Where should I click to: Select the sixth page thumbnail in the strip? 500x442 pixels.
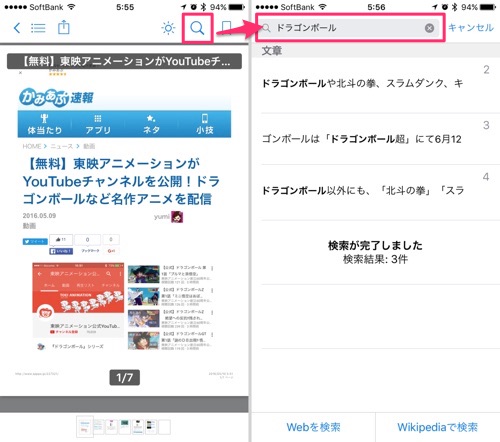point(151,427)
